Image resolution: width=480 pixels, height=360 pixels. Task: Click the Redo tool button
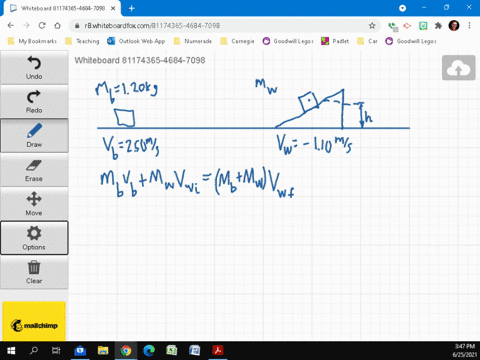click(x=34, y=101)
